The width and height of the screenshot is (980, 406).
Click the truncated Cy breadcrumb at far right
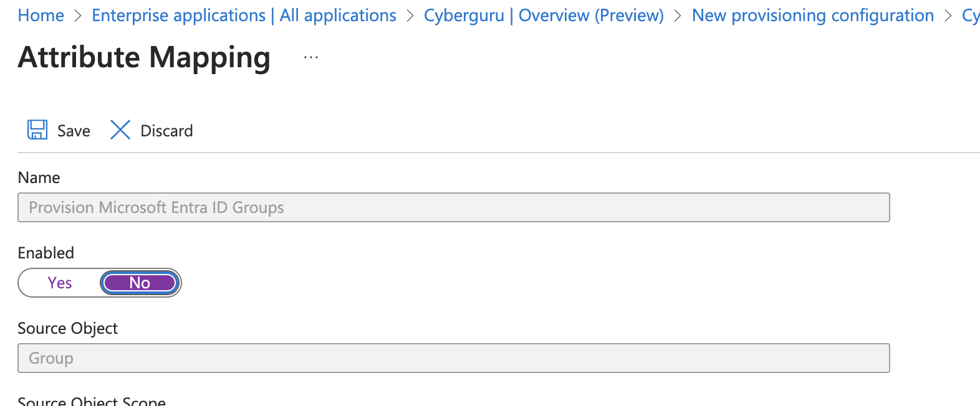click(x=971, y=16)
